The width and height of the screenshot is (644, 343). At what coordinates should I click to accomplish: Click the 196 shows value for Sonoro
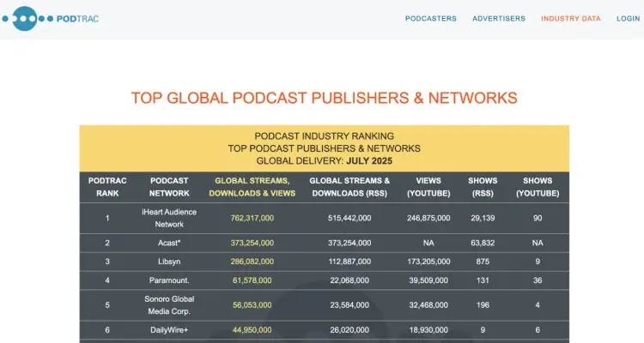point(483,305)
